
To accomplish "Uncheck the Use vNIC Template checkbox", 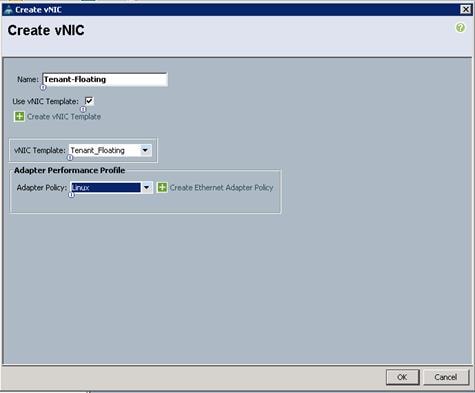I will [x=89, y=101].
